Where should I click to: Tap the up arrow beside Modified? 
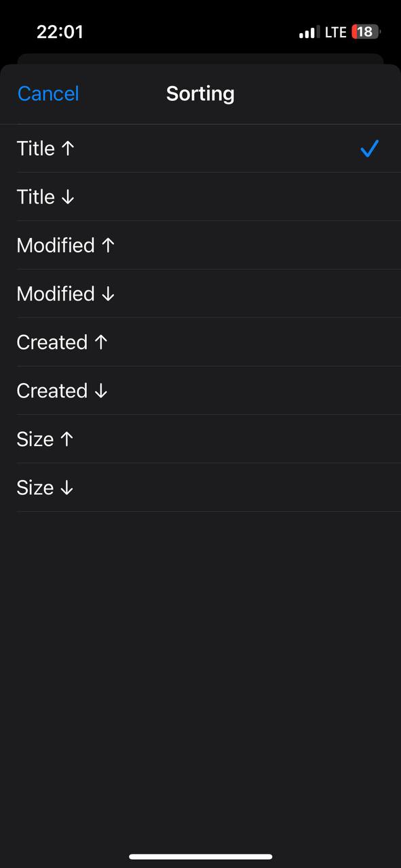(x=108, y=245)
